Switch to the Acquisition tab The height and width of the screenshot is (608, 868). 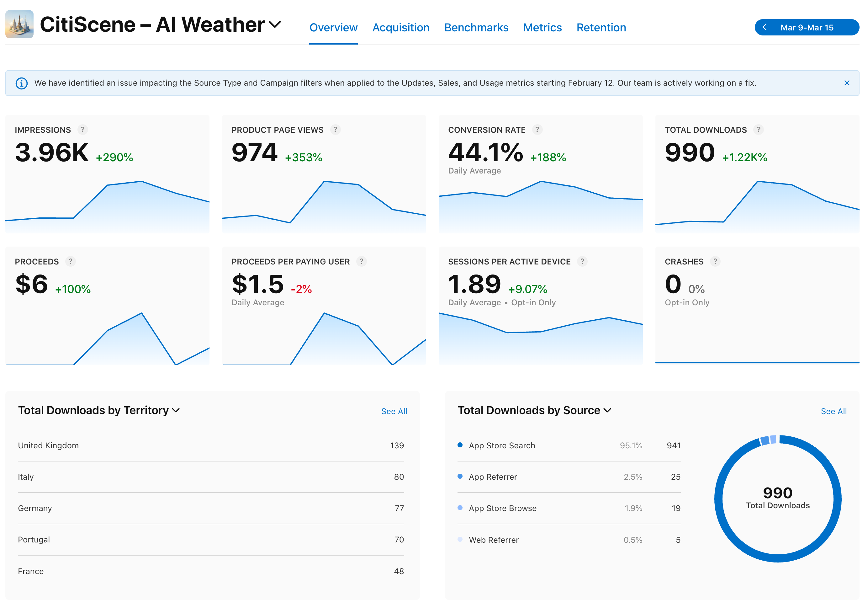(x=401, y=28)
